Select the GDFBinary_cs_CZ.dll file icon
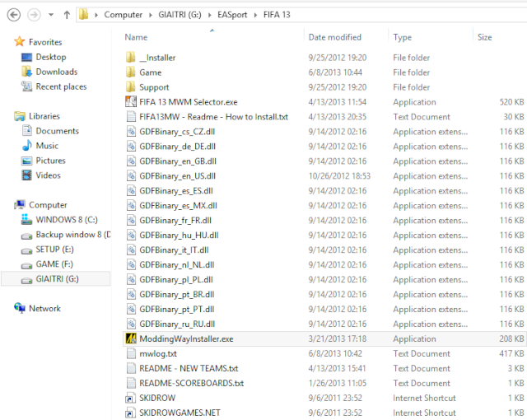Image resolution: width=527 pixels, height=420 pixels. (131, 132)
